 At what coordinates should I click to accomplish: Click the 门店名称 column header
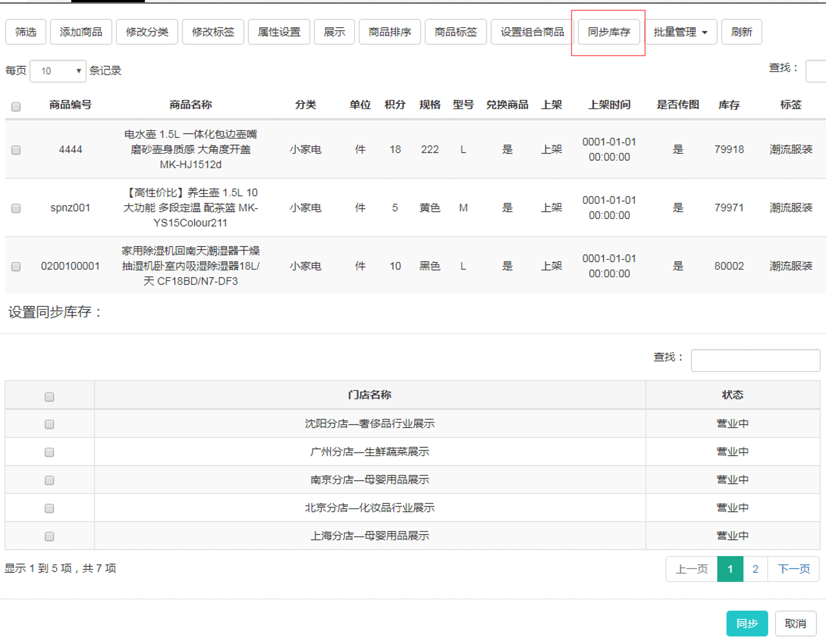pos(370,395)
